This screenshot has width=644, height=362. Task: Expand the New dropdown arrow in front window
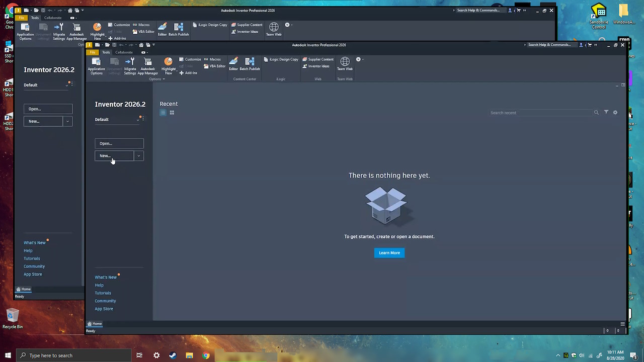[138, 156]
